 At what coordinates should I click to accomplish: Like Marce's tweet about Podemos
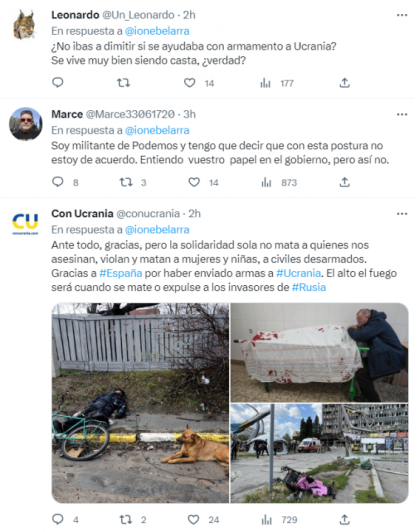(194, 182)
